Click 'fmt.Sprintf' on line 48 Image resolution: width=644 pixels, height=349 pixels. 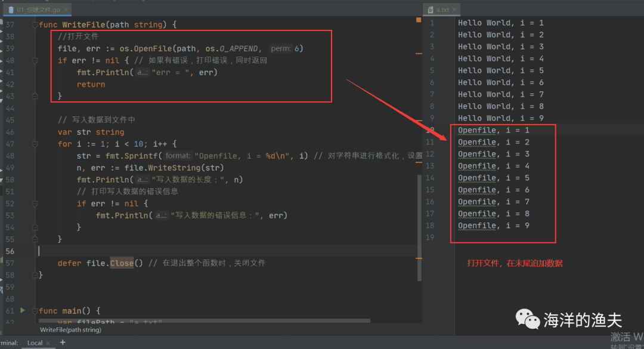coord(131,156)
